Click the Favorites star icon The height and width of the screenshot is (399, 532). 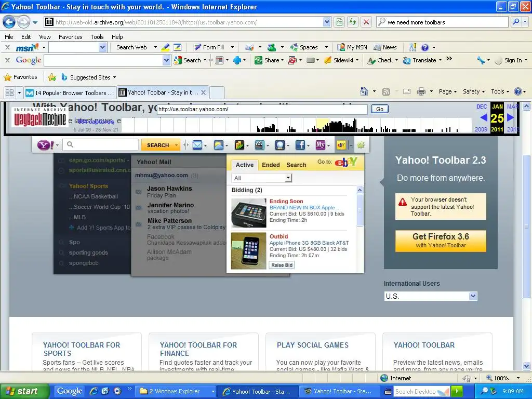click(x=7, y=77)
